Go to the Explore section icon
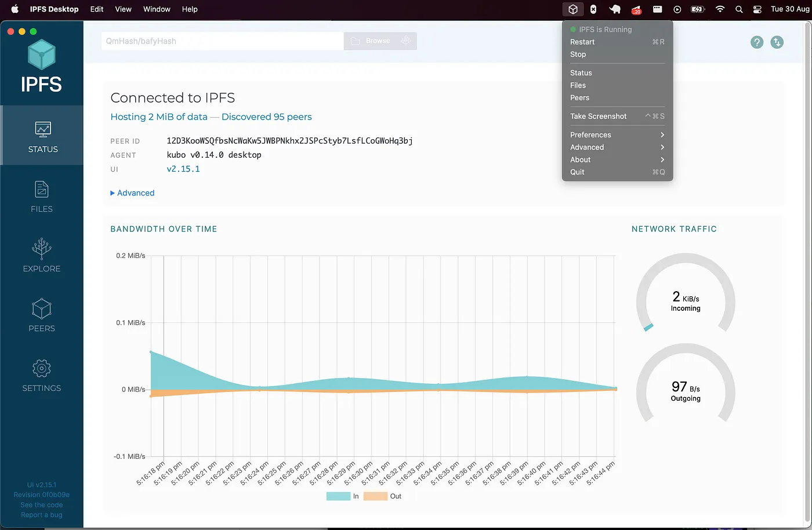812x530 pixels. click(x=42, y=249)
